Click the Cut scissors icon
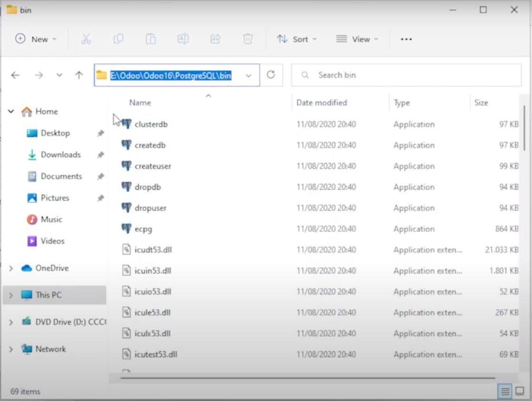Image resolution: width=532 pixels, height=401 pixels. tap(86, 39)
